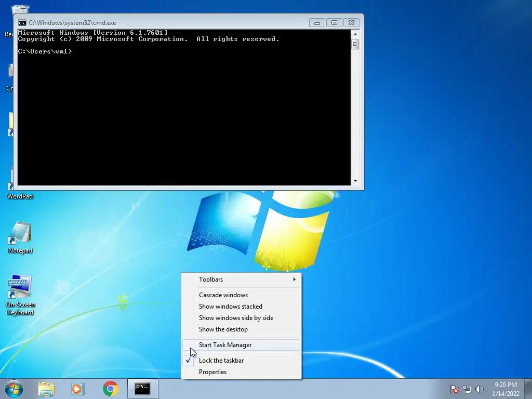532x399 pixels.
Task: Open the Windows Start orb
Action: point(14,389)
